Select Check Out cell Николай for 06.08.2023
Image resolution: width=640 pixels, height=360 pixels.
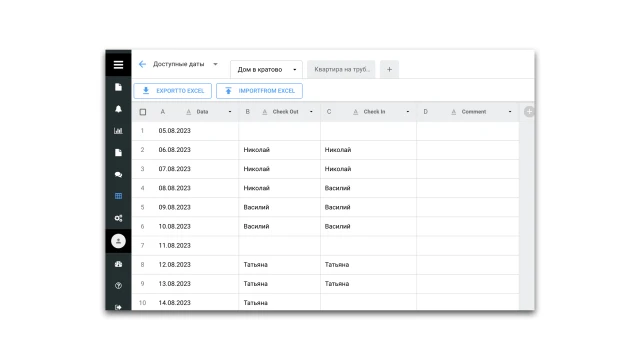(x=280, y=150)
